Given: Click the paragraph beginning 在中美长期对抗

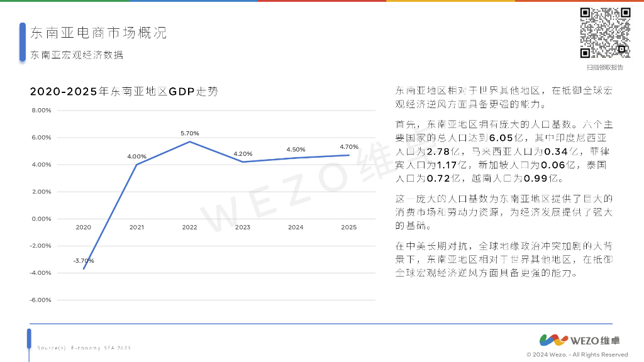Looking at the screenshot, I should click(x=504, y=260).
